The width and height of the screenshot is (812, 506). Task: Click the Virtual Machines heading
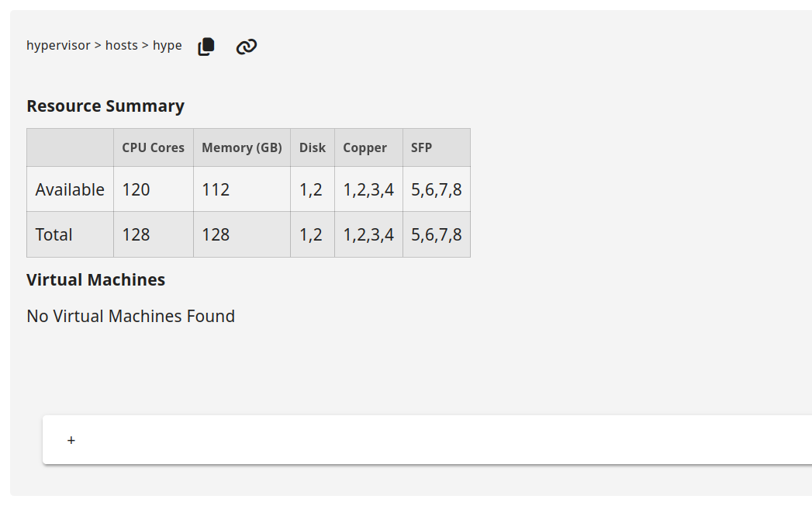tap(95, 280)
